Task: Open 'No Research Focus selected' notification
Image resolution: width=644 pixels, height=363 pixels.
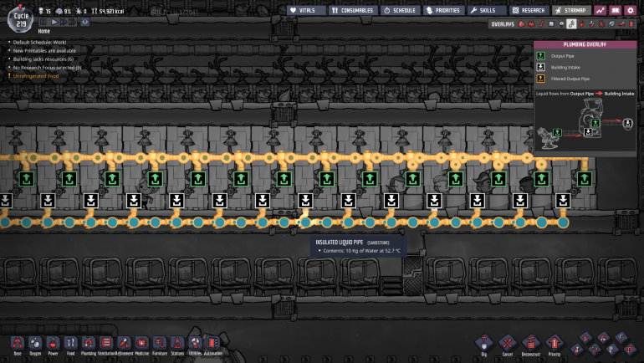Action: tap(47, 68)
